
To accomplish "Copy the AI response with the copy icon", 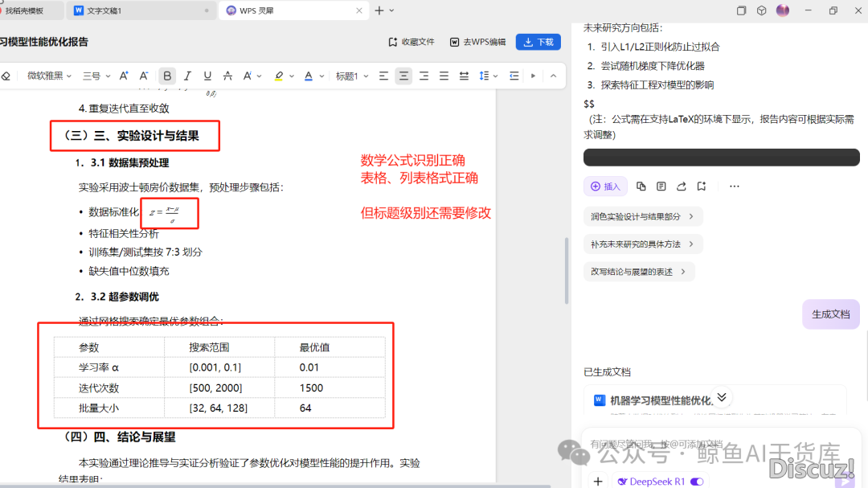I will tap(641, 186).
